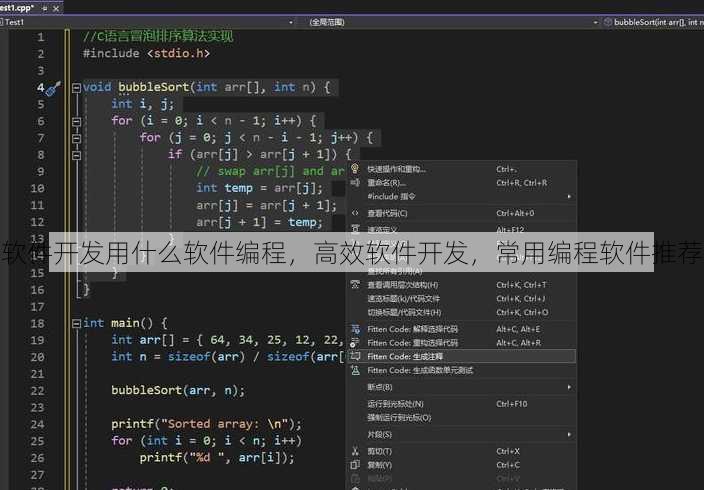Select the Ctrl+K, Ctrl+J header/code file item
The width and height of the screenshot is (704, 490).
tap(462, 299)
